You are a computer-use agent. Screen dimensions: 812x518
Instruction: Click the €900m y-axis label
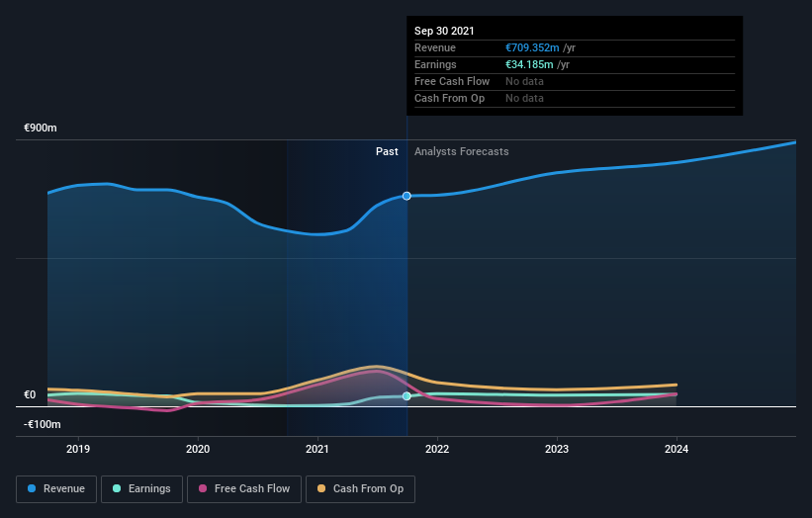point(41,128)
